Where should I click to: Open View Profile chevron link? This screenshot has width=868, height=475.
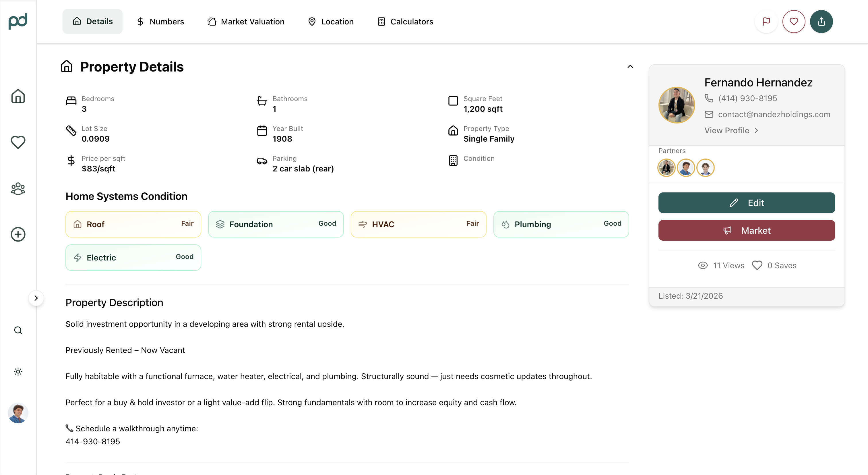click(x=731, y=130)
